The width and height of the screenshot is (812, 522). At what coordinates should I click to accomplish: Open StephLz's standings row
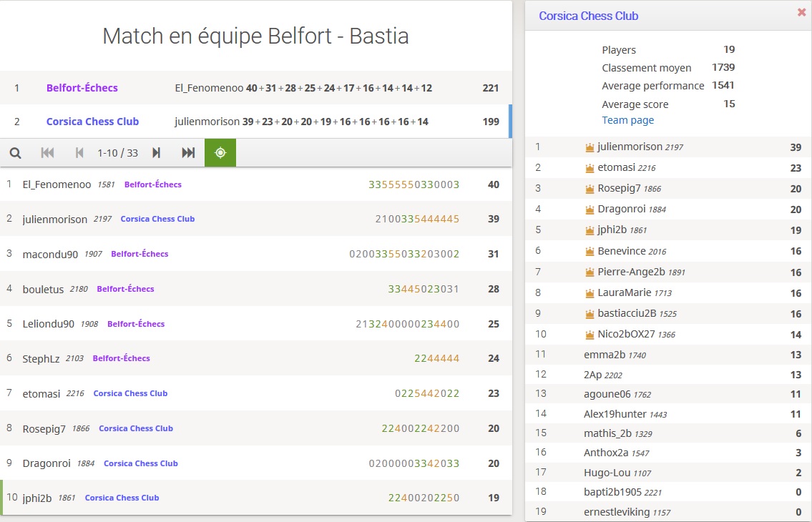point(256,358)
